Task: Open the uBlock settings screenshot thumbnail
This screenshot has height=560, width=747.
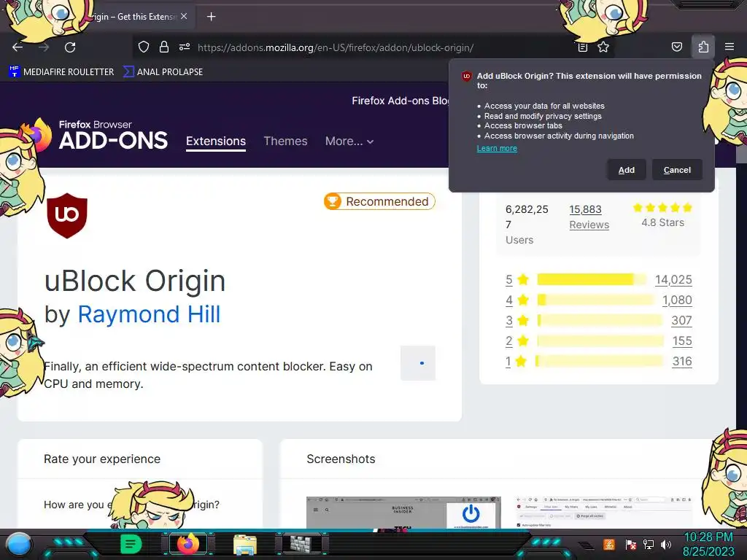Action: coord(603,513)
